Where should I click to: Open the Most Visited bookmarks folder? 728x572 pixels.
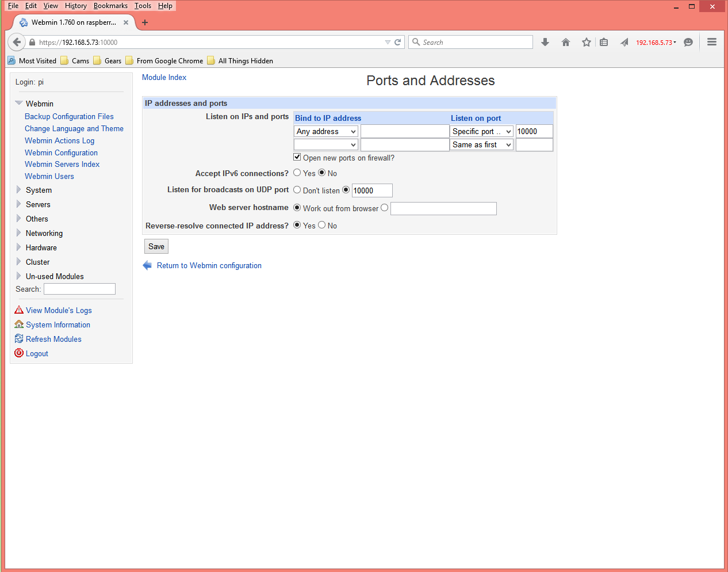tap(32, 60)
